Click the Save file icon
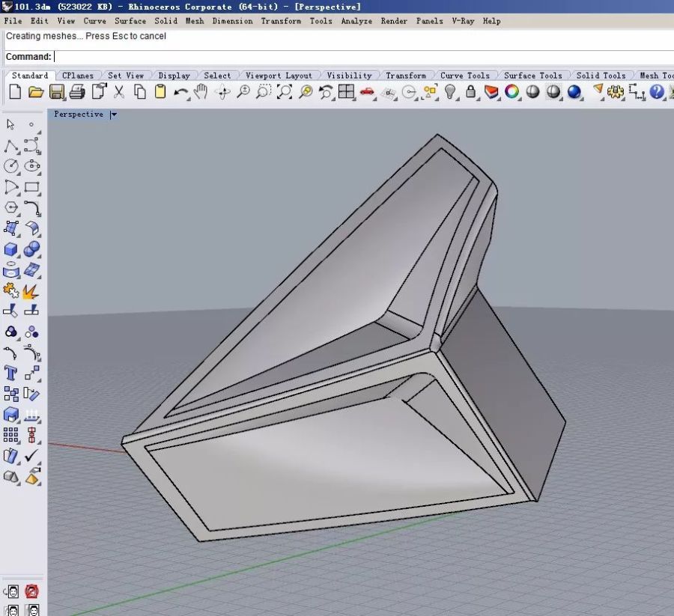 [56, 92]
